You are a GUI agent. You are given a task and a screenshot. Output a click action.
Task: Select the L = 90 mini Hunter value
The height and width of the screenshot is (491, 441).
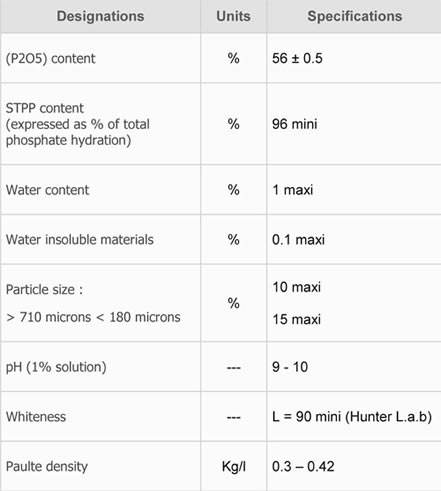[352, 417]
